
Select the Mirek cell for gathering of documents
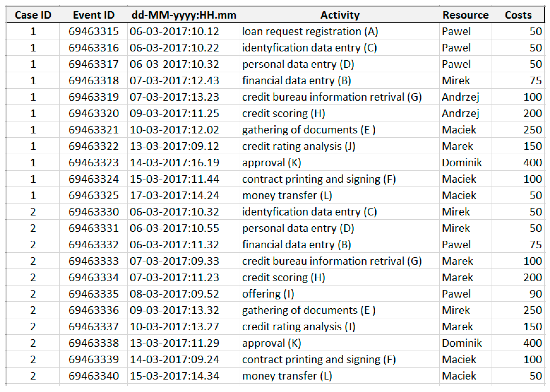coord(465,310)
